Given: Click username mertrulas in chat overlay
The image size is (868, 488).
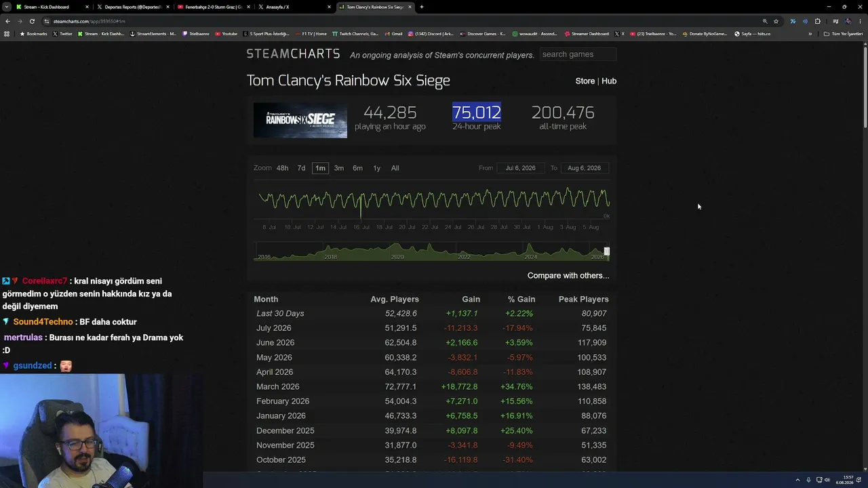Looking at the screenshot, I should tap(24, 338).
